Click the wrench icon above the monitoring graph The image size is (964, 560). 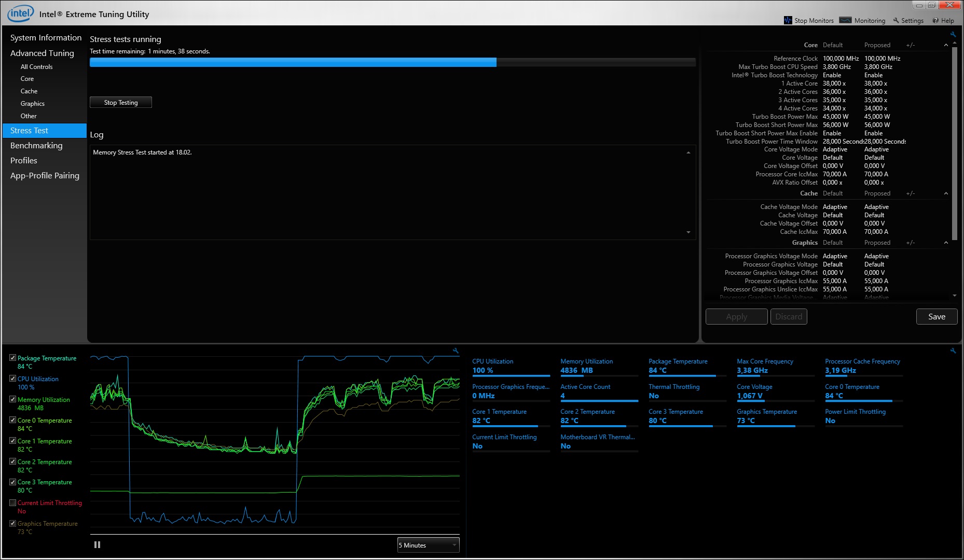pos(456,351)
